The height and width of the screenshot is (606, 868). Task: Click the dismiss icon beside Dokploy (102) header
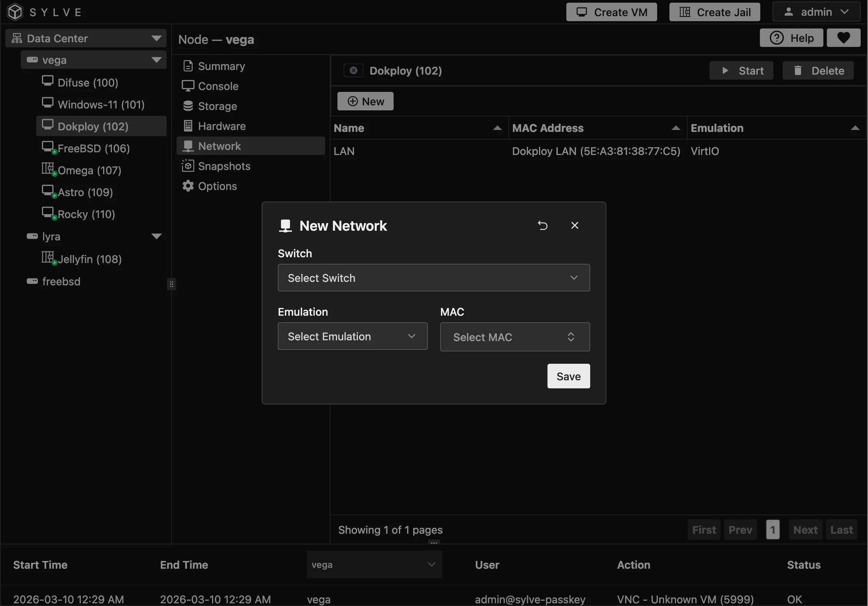coord(353,70)
